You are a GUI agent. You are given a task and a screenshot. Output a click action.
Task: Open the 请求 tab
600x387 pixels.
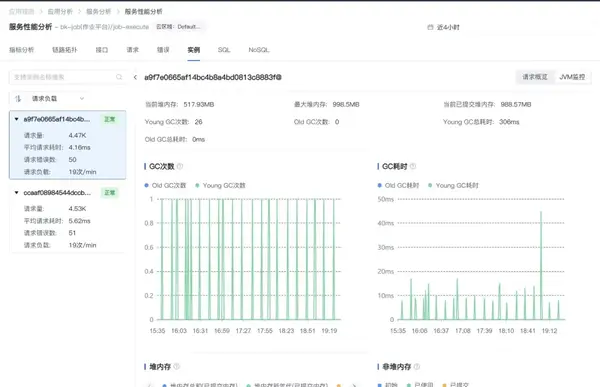coord(132,50)
